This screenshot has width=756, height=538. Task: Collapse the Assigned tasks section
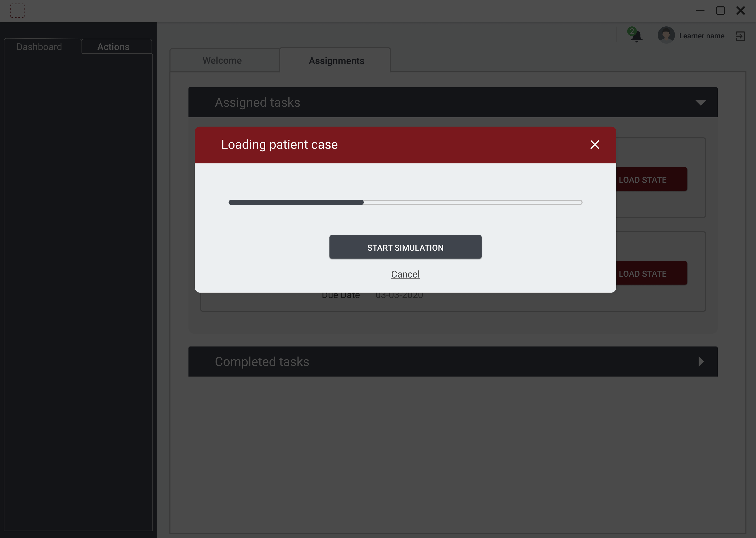(x=700, y=103)
